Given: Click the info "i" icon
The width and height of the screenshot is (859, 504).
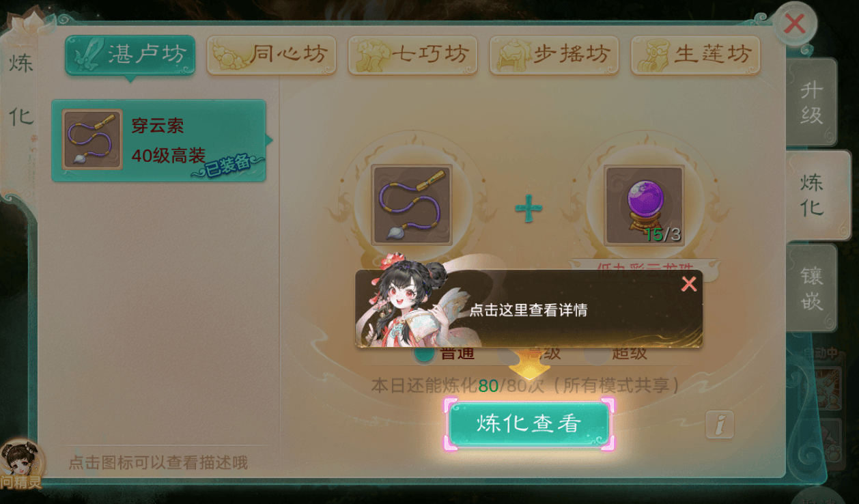Looking at the screenshot, I should pyautogui.click(x=720, y=424).
